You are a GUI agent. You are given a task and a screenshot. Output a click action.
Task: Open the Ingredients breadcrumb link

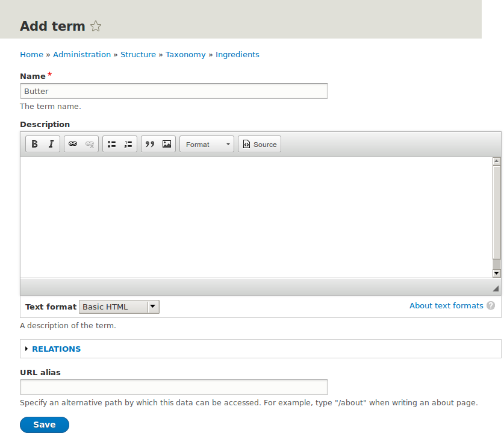[237, 54]
